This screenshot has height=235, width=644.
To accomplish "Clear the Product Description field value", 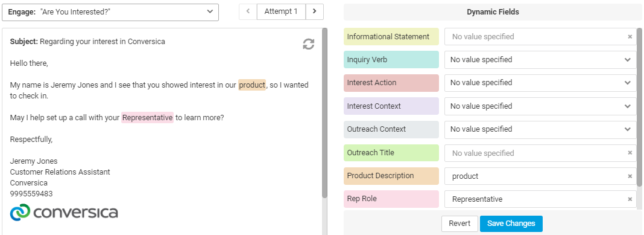I will pos(630,176).
